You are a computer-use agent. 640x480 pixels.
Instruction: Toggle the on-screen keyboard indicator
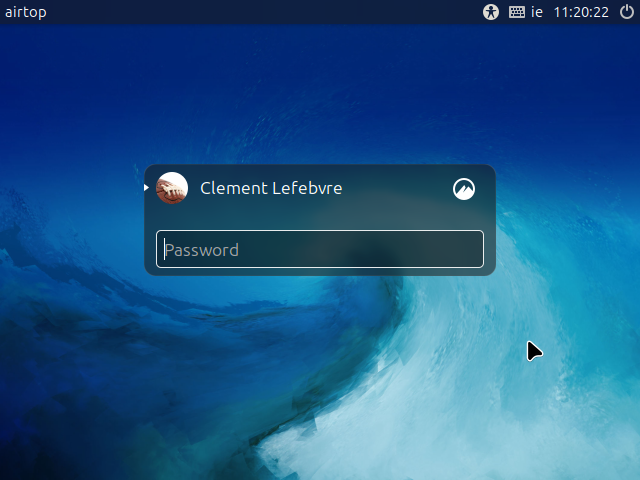coord(517,12)
